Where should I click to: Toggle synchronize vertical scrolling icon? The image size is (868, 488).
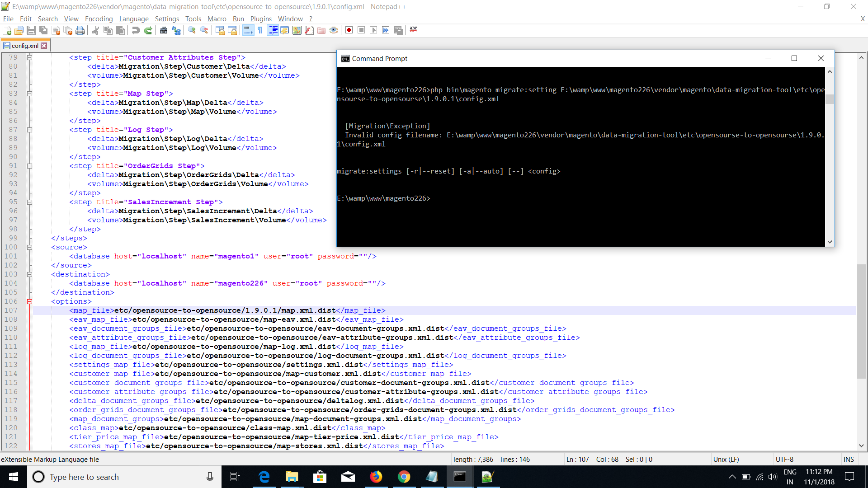(x=220, y=30)
